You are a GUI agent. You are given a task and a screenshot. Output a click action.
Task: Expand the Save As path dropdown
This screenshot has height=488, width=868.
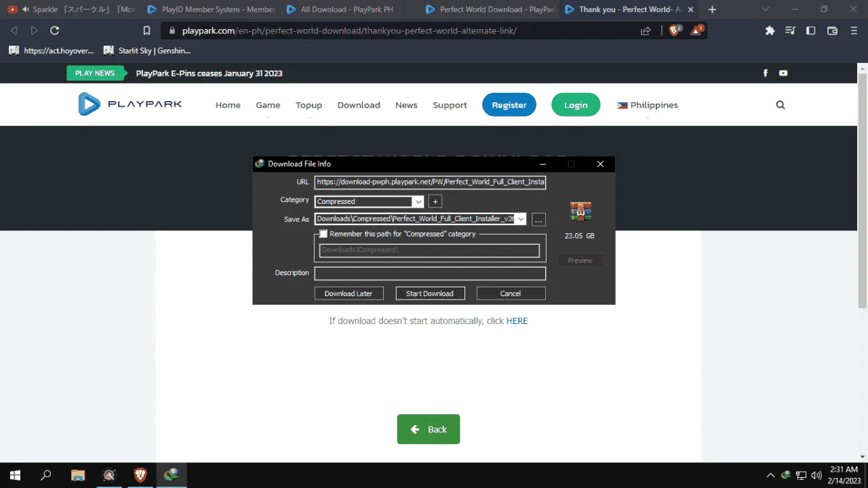click(521, 220)
